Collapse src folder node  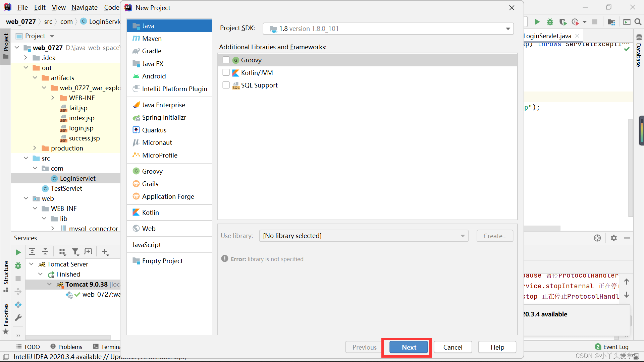pos(26,158)
